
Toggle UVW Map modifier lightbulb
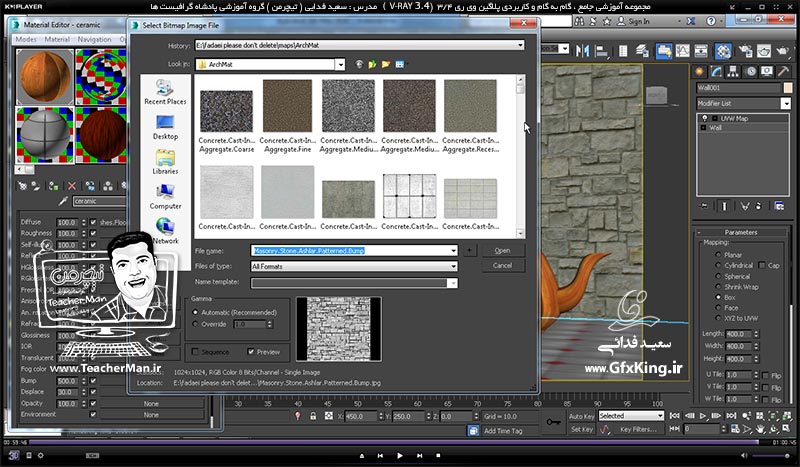tap(705, 118)
